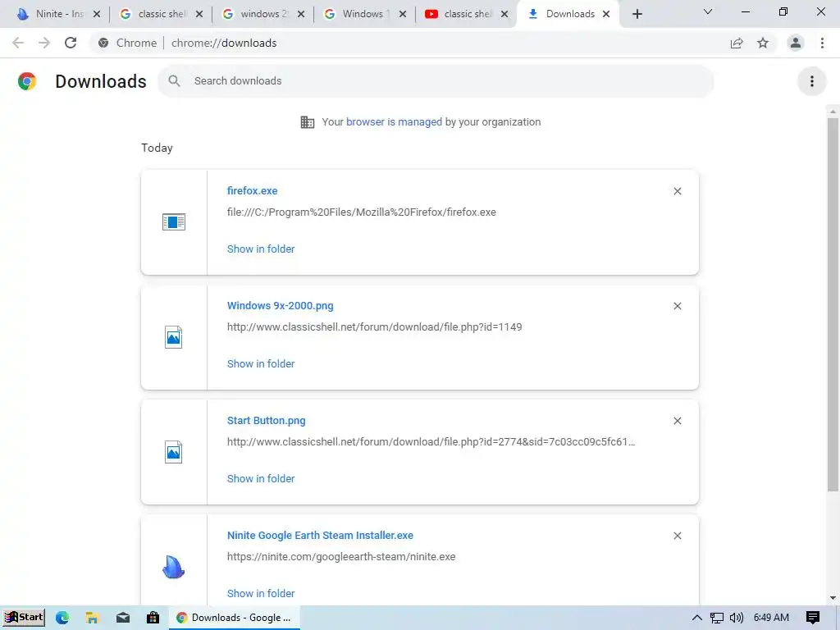
Task: Show Windows 9x-2000.png in folder
Action: [x=261, y=363]
